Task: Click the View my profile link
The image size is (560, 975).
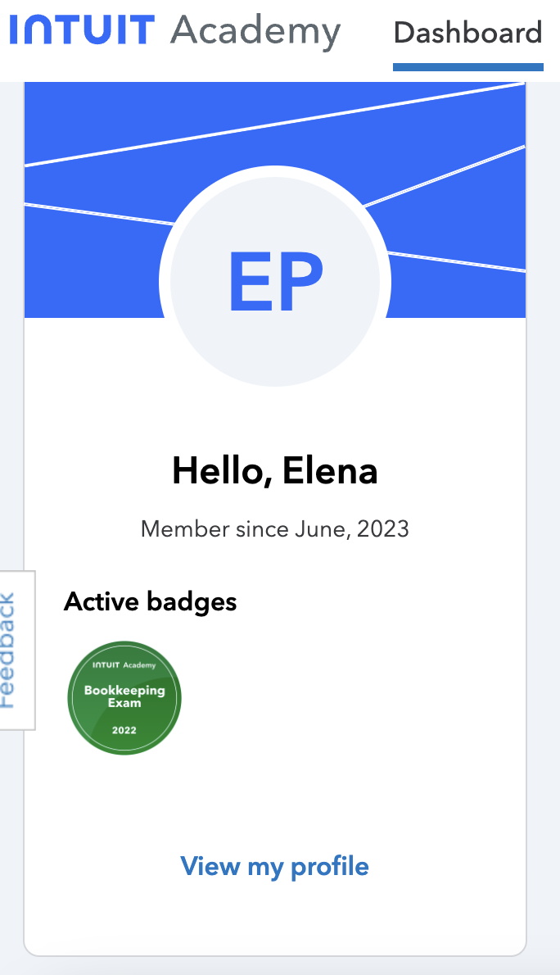Action: tap(275, 866)
